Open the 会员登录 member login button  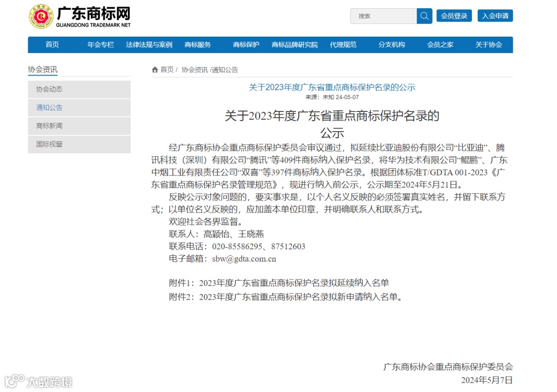pyautogui.click(x=454, y=15)
